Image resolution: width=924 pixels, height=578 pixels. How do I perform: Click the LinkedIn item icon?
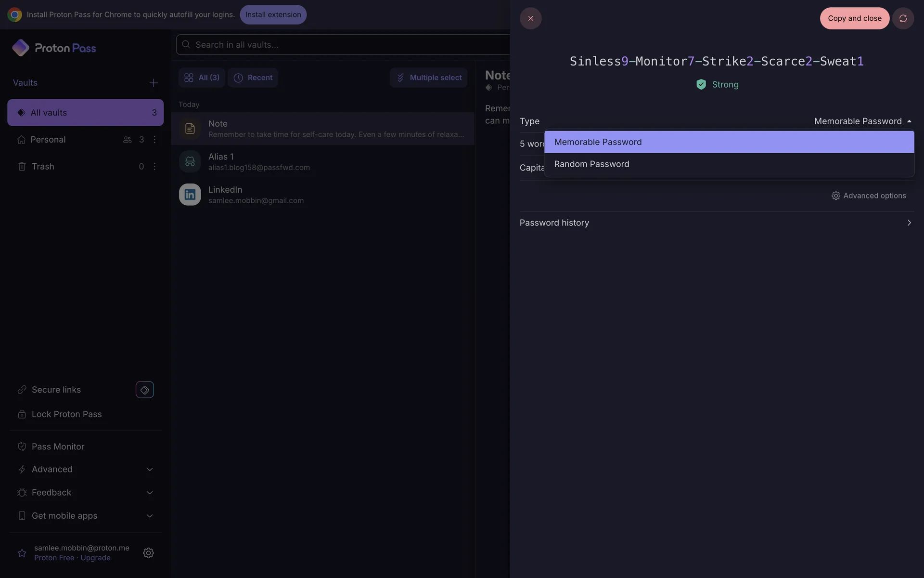coord(190,195)
